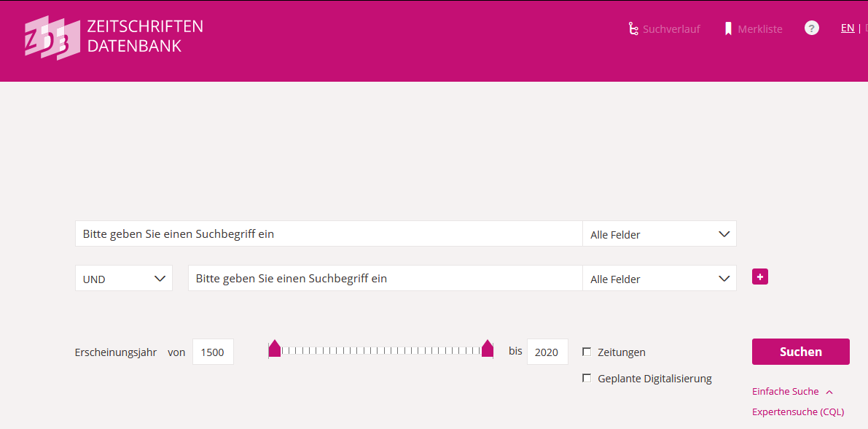Switch language to EN
The width and height of the screenshot is (868, 429).
click(848, 28)
